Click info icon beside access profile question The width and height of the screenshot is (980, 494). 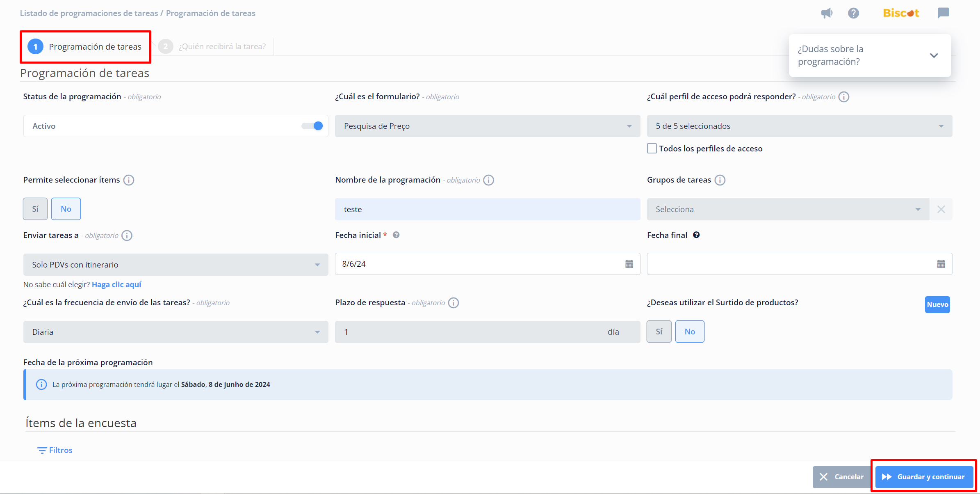844,97
